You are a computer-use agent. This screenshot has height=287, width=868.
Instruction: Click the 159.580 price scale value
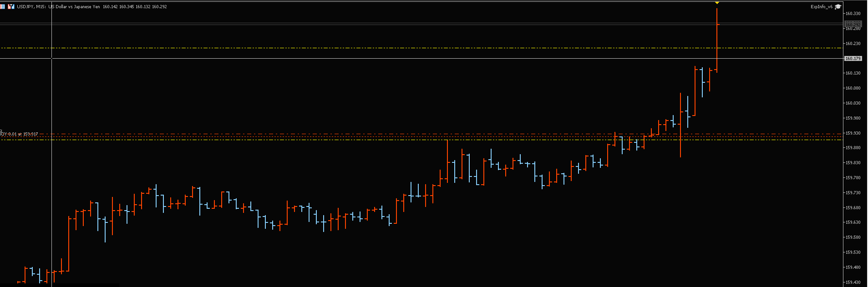(x=853, y=237)
